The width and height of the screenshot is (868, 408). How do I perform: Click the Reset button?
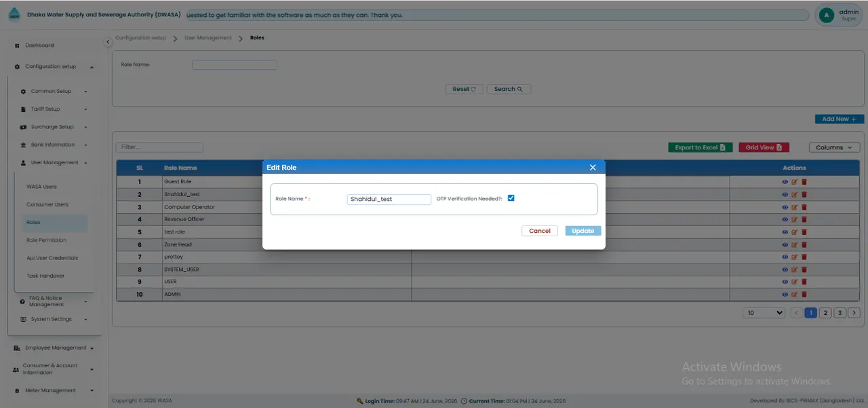coord(465,89)
